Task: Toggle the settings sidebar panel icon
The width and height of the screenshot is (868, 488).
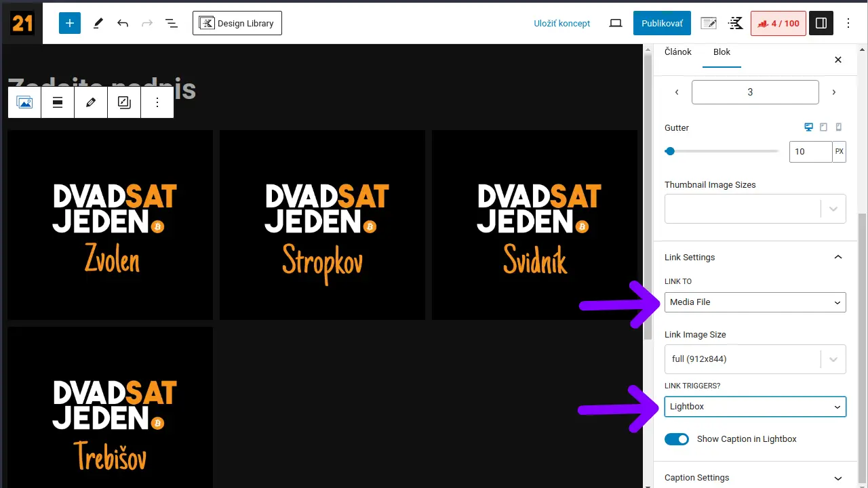Action: click(x=821, y=23)
